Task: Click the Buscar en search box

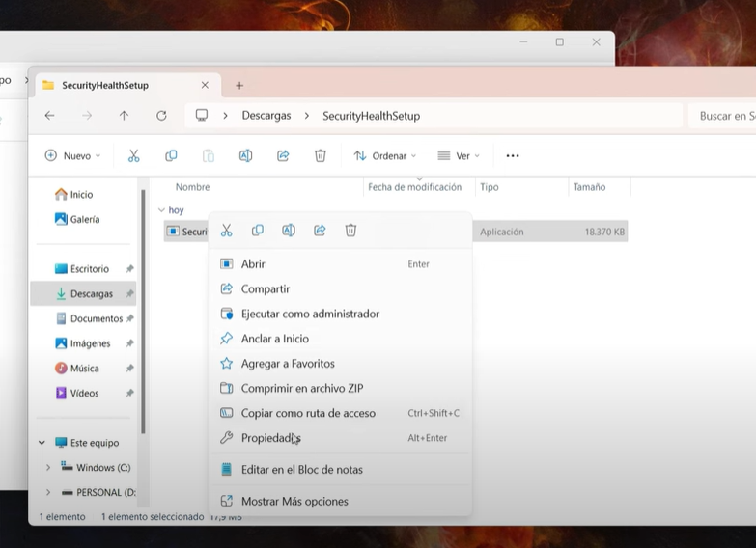Action: coord(722,116)
